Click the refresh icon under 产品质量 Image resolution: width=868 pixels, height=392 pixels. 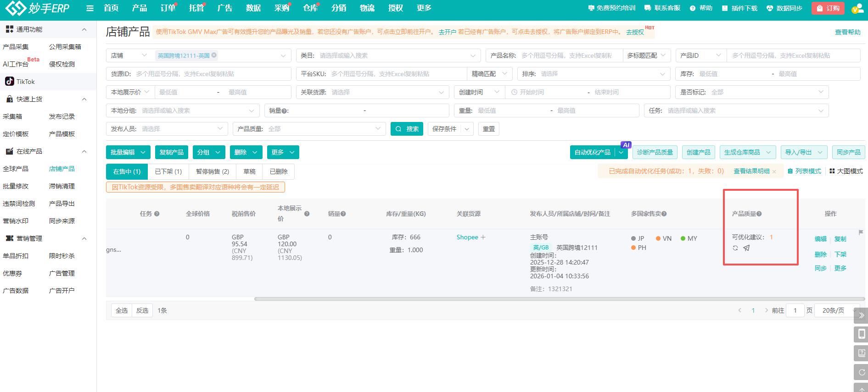coord(735,248)
